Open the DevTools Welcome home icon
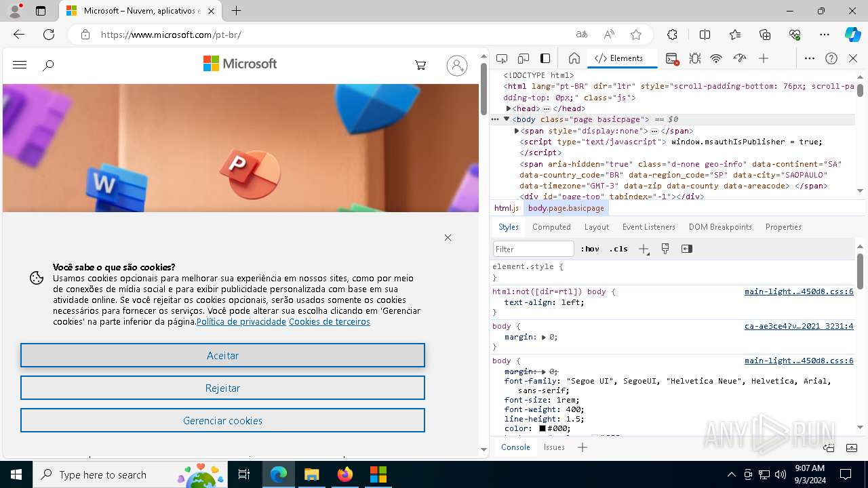The width and height of the screenshot is (868, 488). coord(574,58)
